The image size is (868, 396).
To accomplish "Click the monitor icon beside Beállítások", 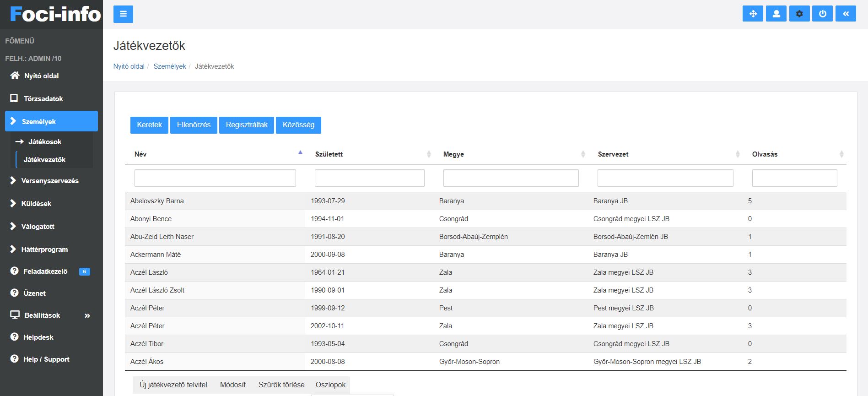I will coord(15,315).
